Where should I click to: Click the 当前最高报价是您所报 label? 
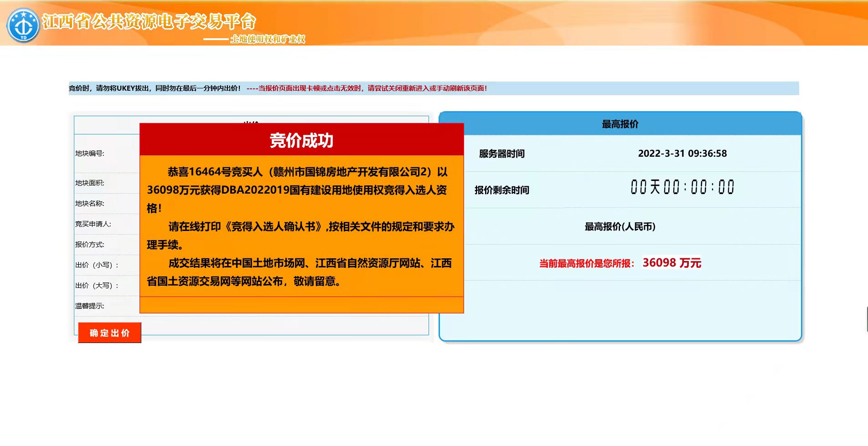[586, 263]
